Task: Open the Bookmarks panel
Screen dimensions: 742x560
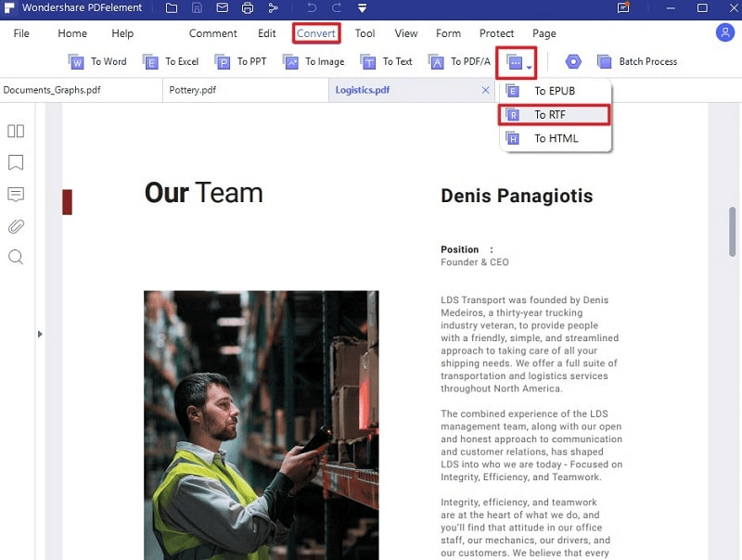Action: 16,162
